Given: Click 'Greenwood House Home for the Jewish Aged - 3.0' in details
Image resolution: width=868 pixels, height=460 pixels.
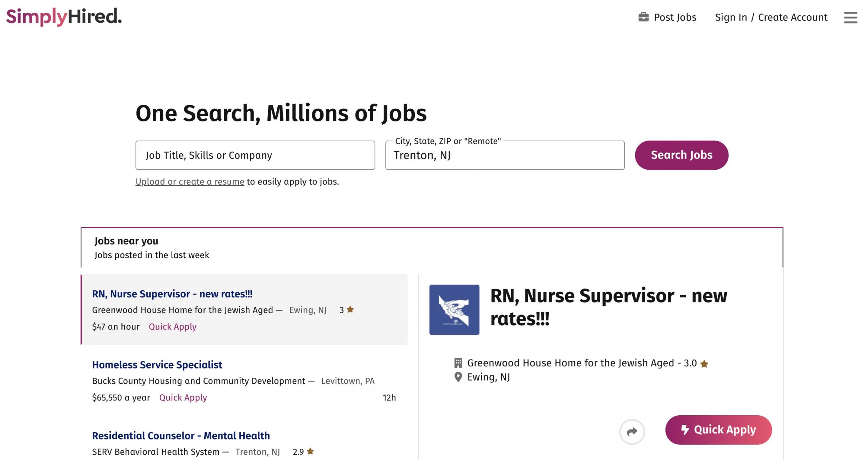Looking at the screenshot, I should [x=582, y=363].
